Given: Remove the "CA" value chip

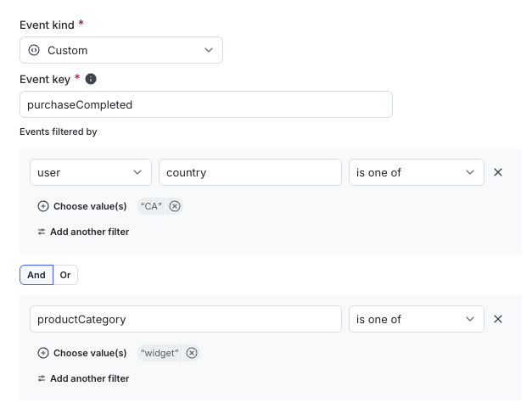Looking at the screenshot, I should 175,206.
